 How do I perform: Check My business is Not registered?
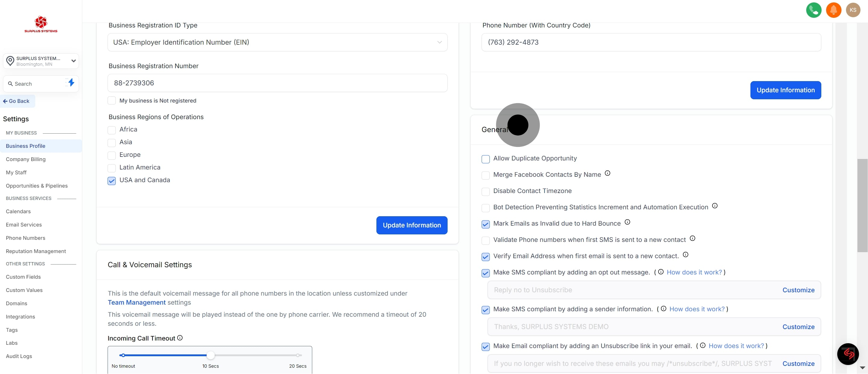112,101
